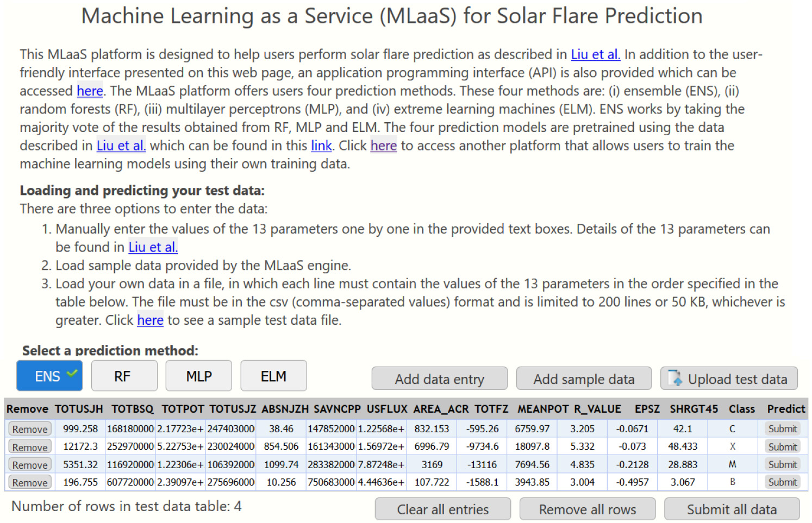Open the Liu et al. paper link

(595, 54)
